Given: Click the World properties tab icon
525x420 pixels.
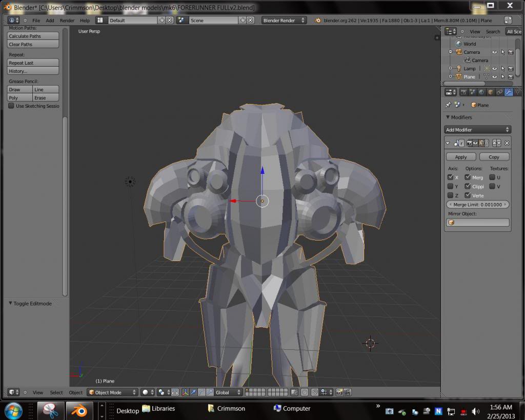Looking at the screenshot, I should point(481,92).
